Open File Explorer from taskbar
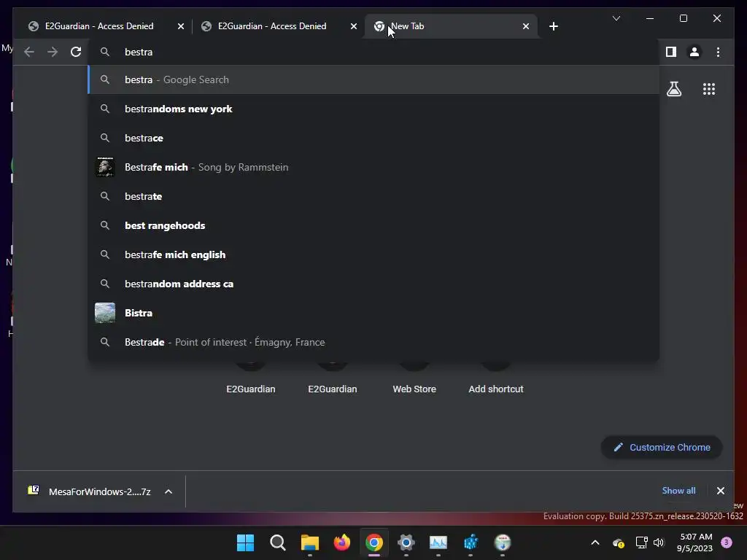Viewport: 747px width, 560px height. (309, 542)
